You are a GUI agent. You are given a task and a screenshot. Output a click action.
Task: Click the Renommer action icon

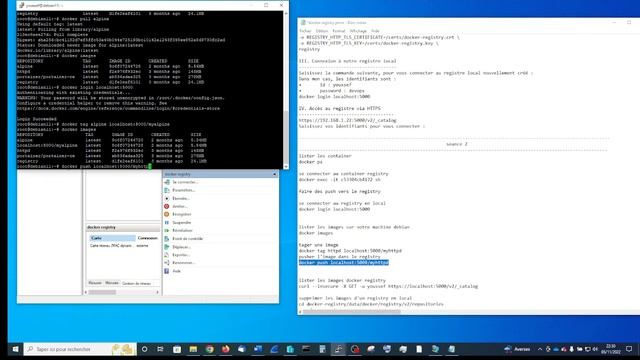[x=167, y=263]
